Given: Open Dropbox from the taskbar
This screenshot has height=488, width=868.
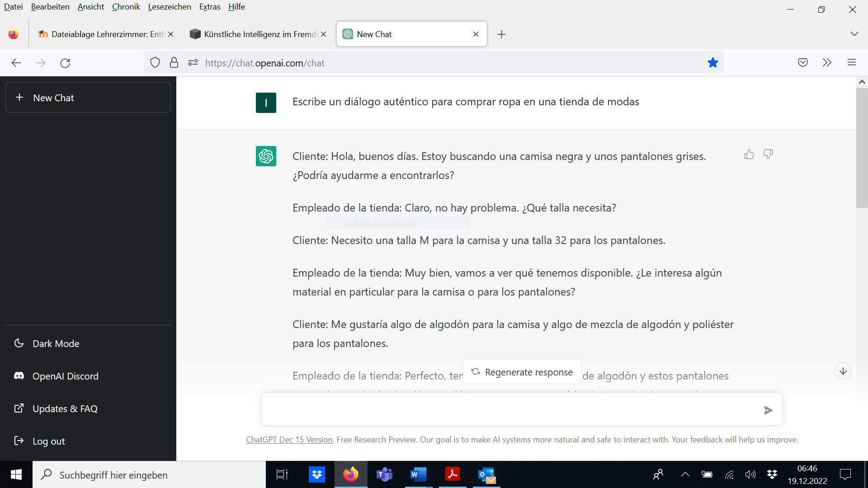Looking at the screenshot, I should click(x=317, y=474).
